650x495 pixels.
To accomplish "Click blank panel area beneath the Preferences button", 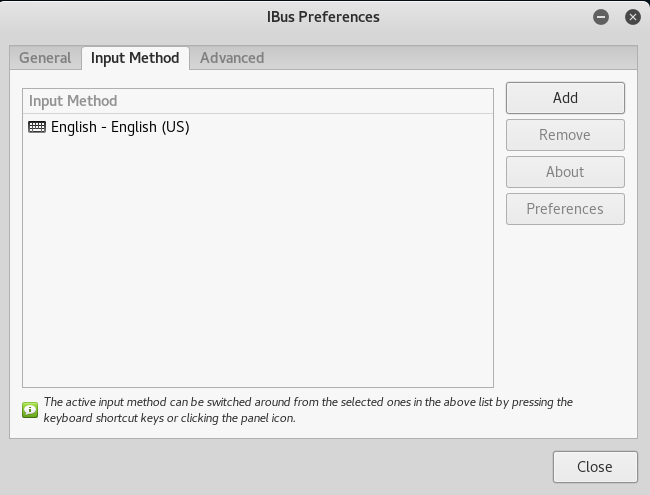I will pyautogui.click(x=565, y=307).
